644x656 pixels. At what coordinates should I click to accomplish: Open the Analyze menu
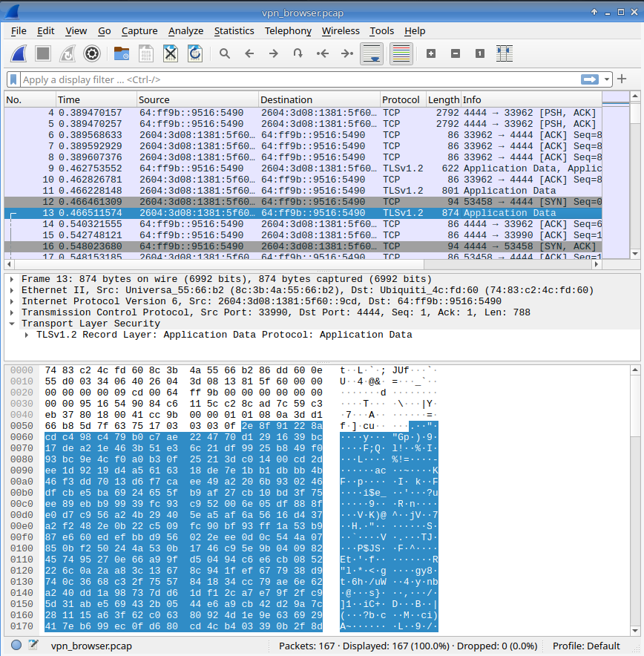tap(185, 31)
